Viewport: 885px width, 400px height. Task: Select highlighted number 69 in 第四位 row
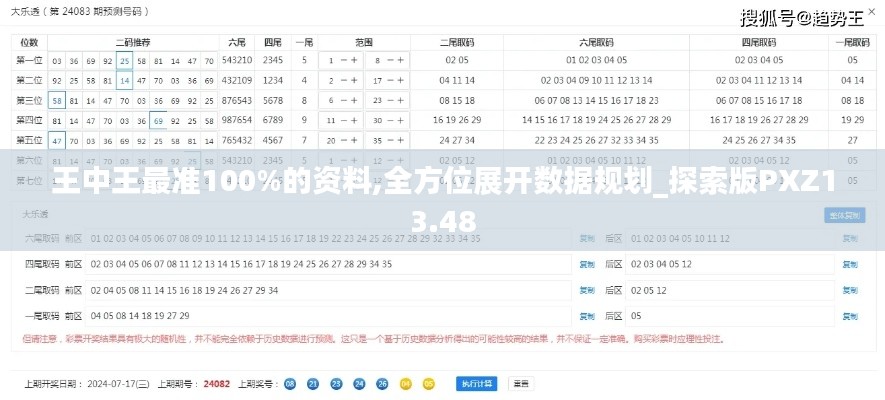pyautogui.click(x=159, y=121)
